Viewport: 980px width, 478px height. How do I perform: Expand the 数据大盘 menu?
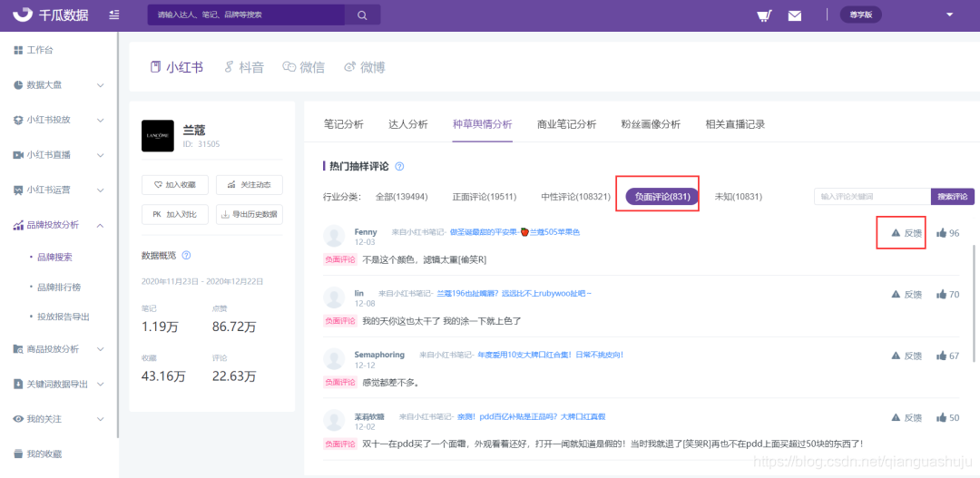pos(59,85)
